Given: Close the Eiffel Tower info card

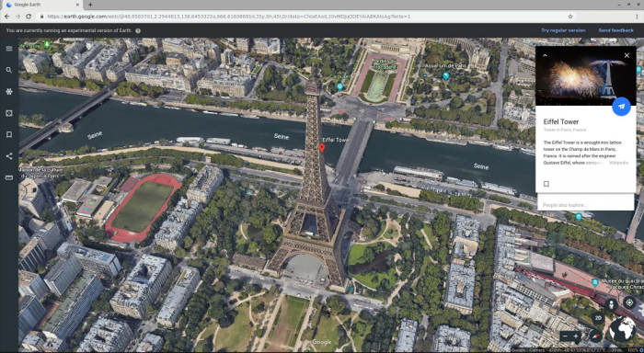Looking at the screenshot, I should (627, 55).
